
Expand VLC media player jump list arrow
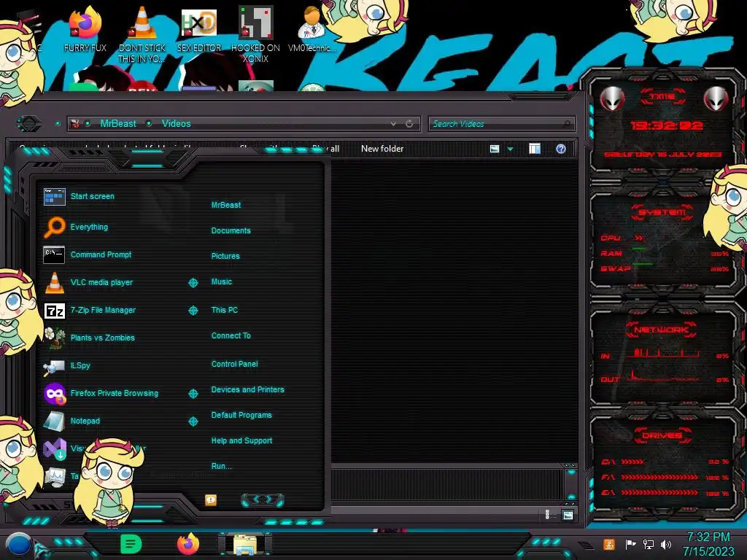193,283
